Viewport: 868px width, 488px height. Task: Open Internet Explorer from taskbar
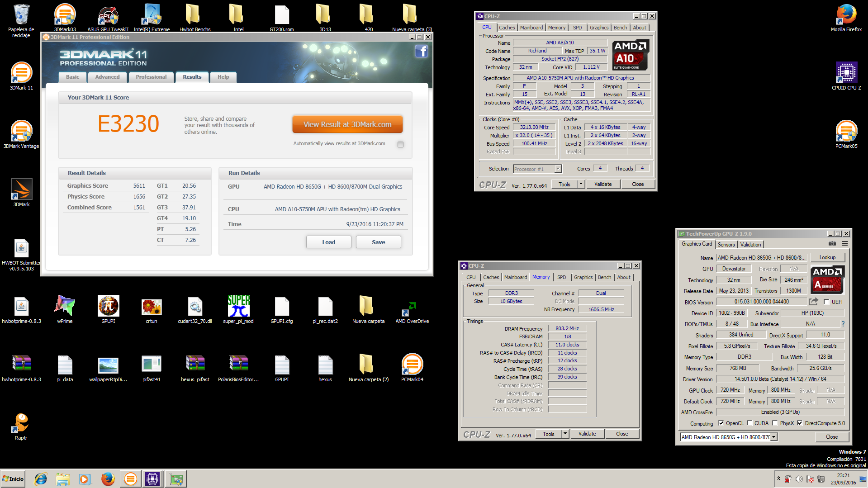click(x=41, y=479)
